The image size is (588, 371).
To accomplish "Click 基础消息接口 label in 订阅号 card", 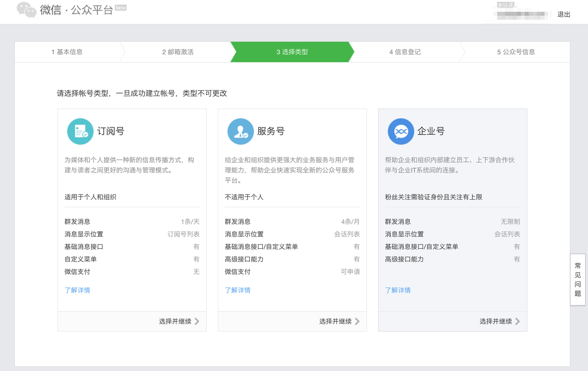I will click(84, 247).
